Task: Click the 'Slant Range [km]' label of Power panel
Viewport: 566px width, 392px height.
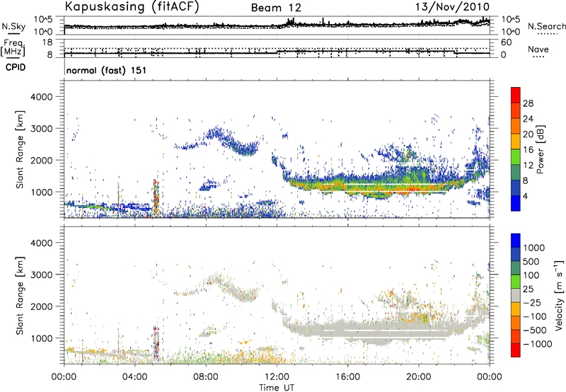Action: pyautogui.click(x=21, y=149)
